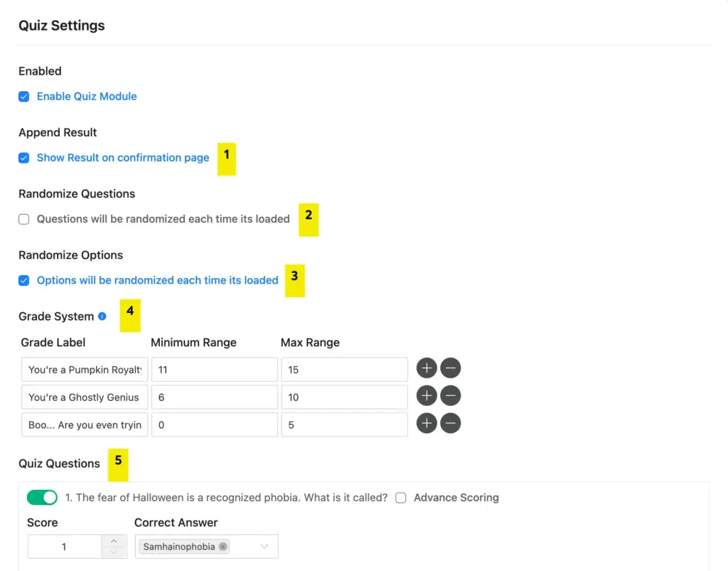This screenshot has height=571, width=728.
Task: Disable Show Result on confirmation page
Action: pyautogui.click(x=23, y=157)
